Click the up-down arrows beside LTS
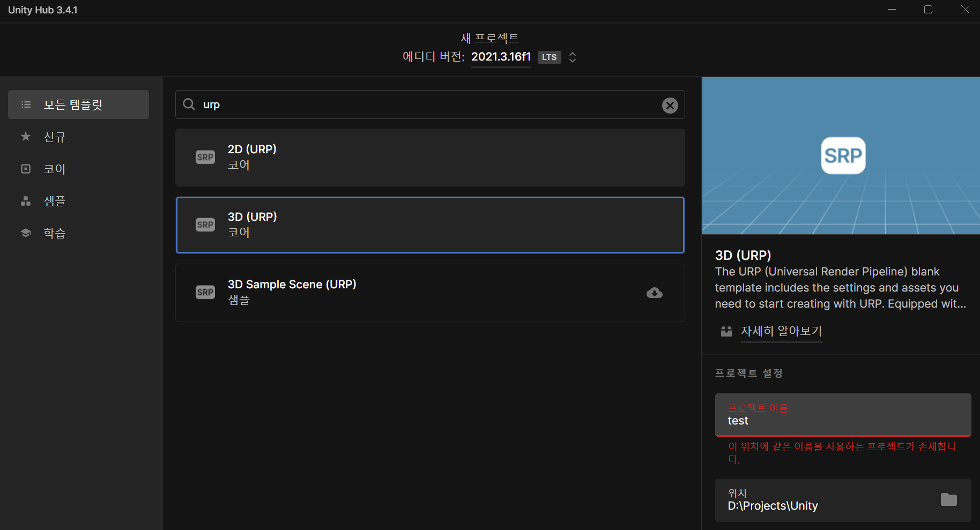 (x=573, y=57)
